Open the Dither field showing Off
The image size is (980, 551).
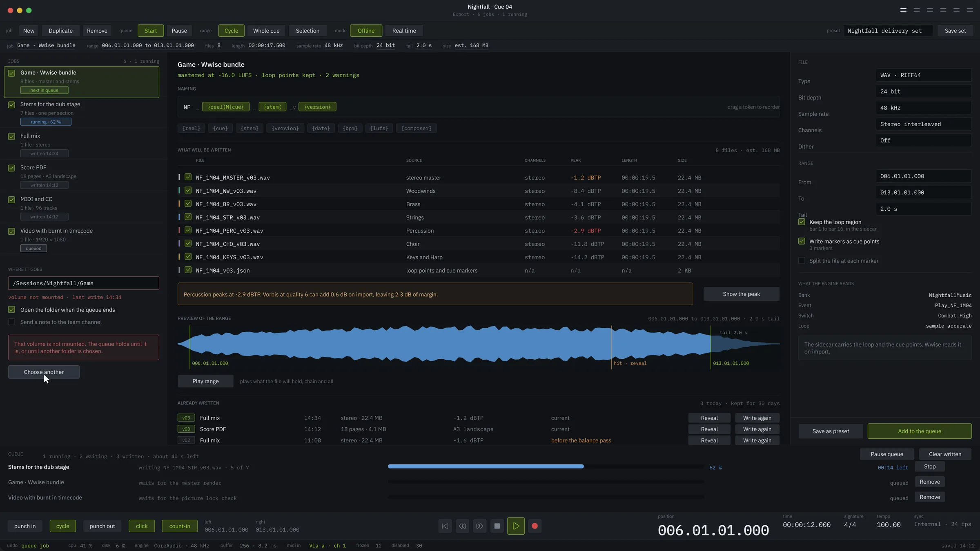pyautogui.click(x=923, y=140)
